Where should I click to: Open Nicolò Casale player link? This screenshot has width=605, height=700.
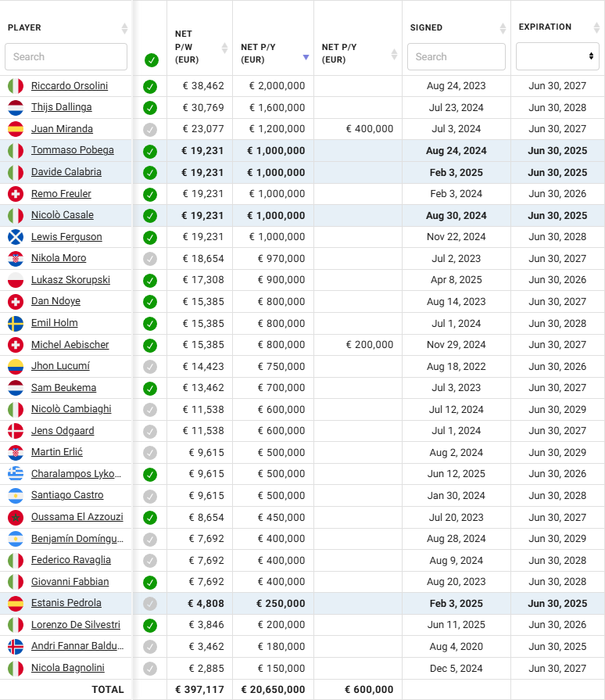[63, 215]
